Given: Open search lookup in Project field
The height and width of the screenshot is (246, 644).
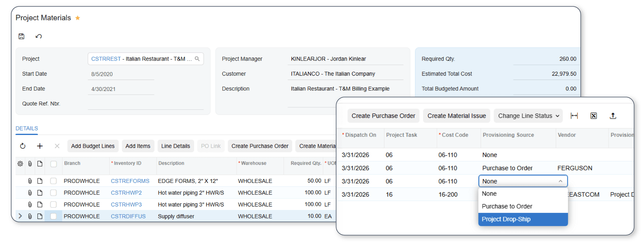Looking at the screenshot, I should click(197, 59).
